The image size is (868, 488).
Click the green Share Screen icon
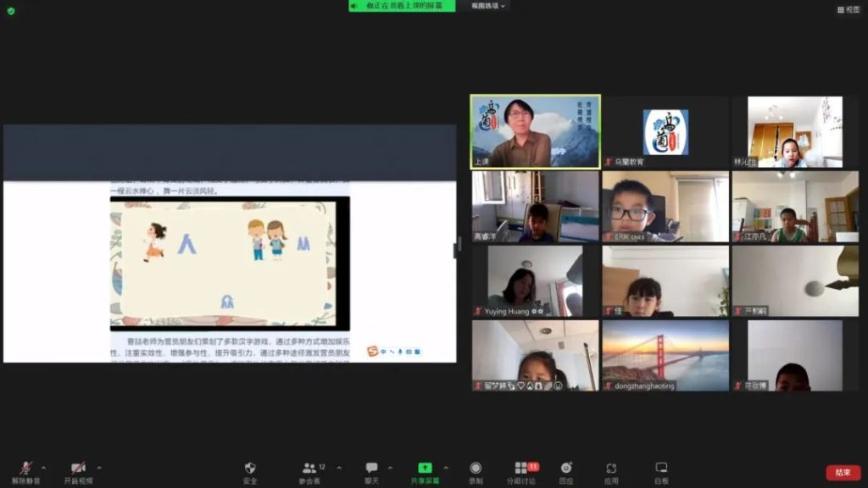click(425, 468)
